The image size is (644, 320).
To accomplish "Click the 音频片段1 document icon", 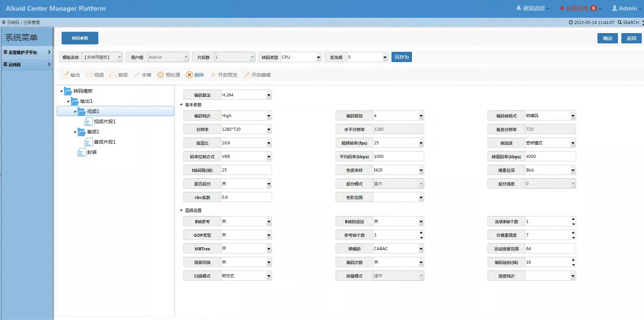I will point(88,142).
